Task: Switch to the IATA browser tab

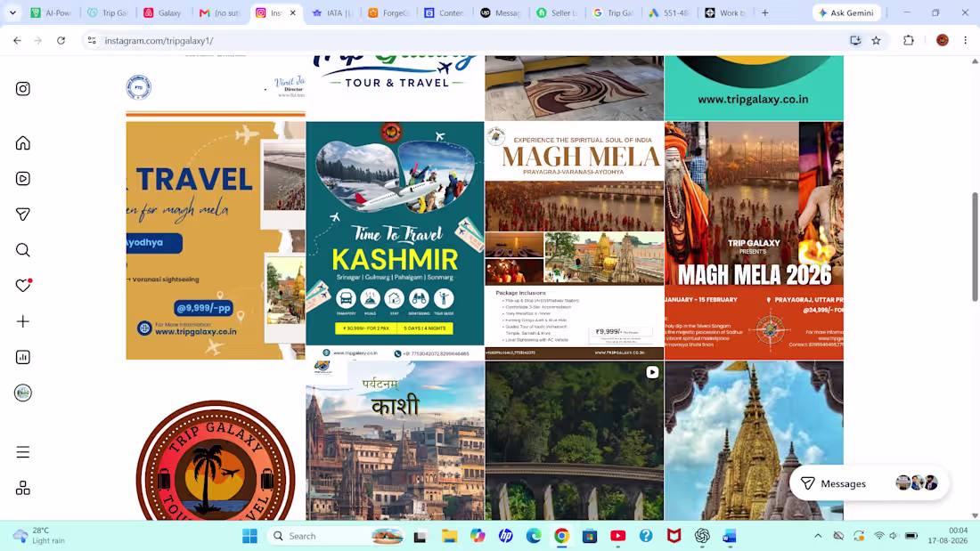Action: coord(332,12)
